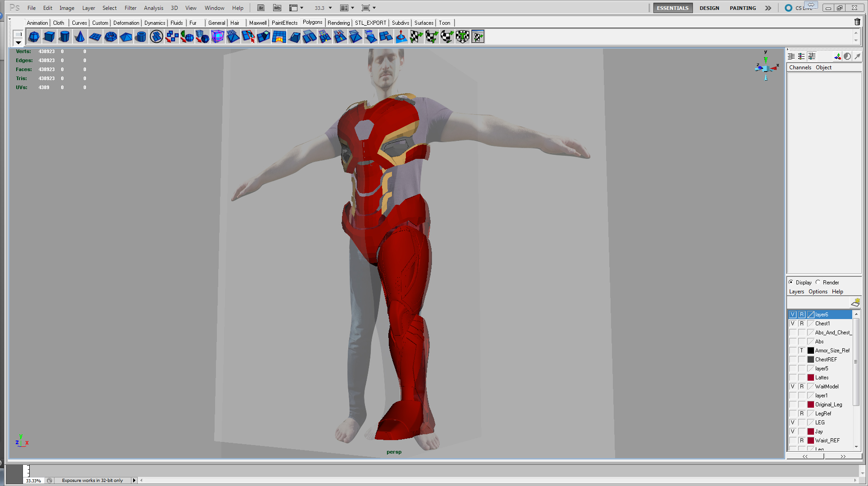This screenshot has width=868, height=486.
Task: Click the checkered automatic mapping T icon
Action: [462, 37]
